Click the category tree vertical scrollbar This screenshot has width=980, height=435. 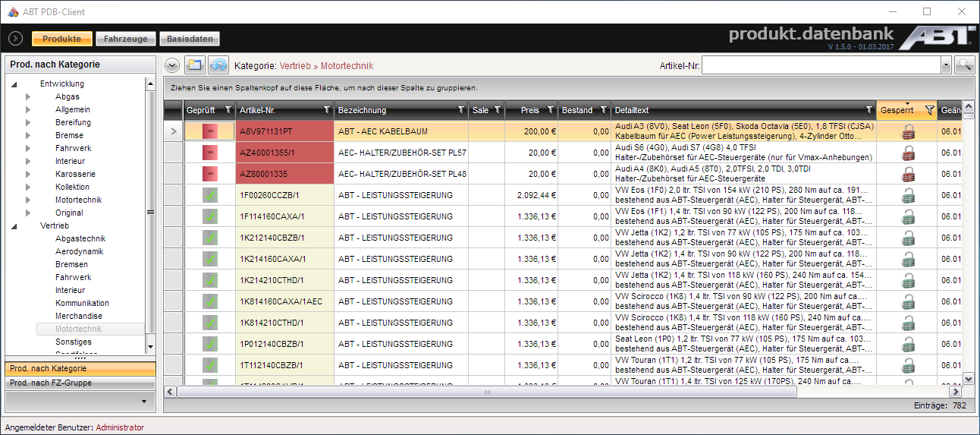[149, 216]
